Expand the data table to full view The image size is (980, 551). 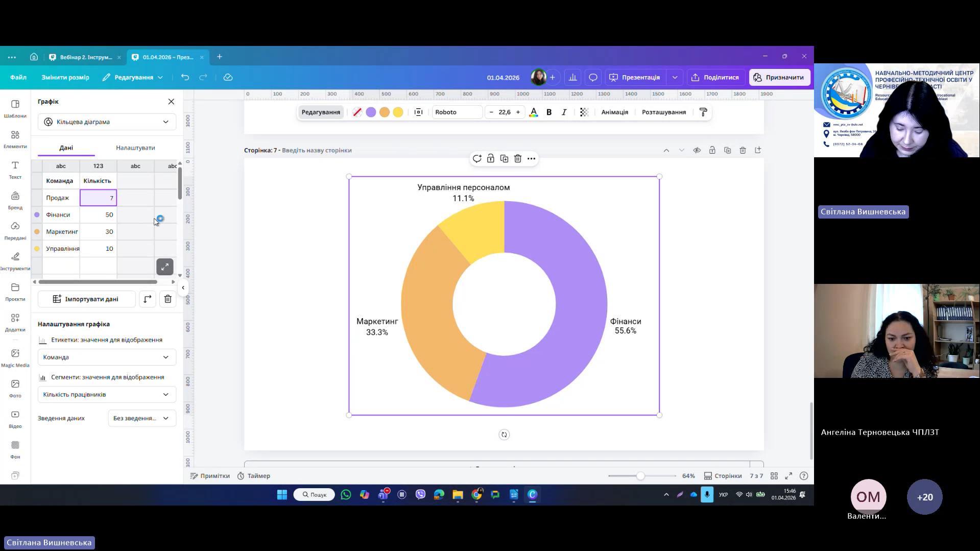164,267
